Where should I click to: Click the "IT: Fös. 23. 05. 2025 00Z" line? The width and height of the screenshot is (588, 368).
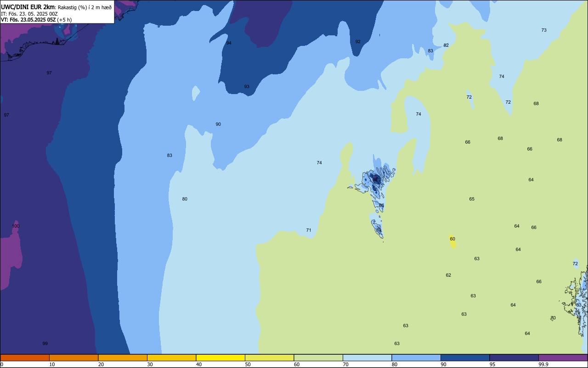(29, 14)
